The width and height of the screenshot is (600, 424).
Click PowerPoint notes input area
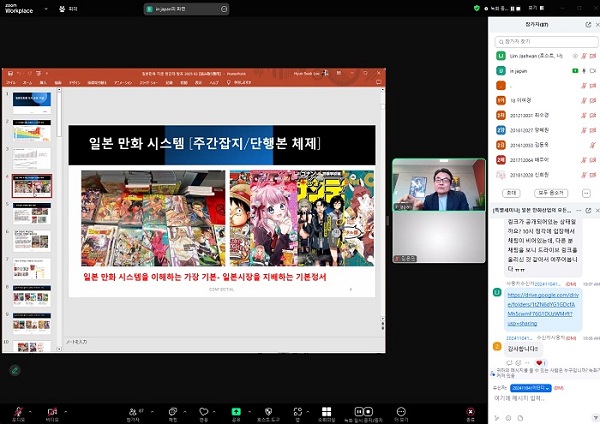tap(222, 342)
